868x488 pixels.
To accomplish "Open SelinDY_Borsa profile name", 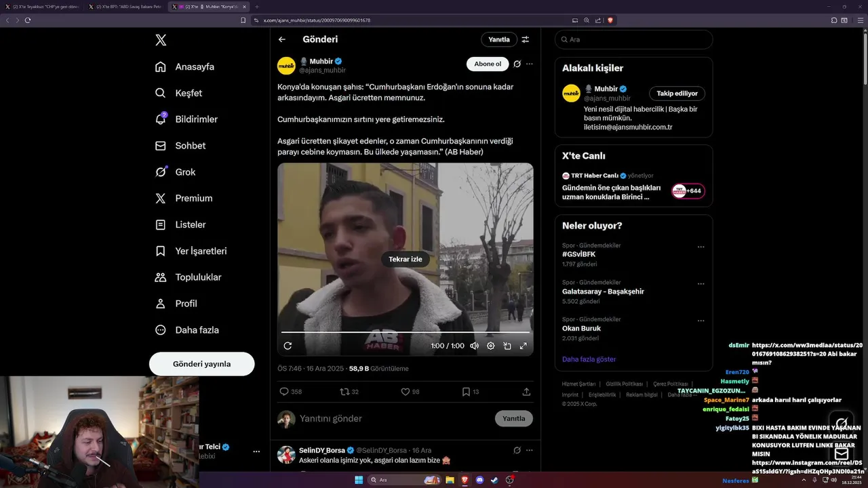I will tap(322, 450).
